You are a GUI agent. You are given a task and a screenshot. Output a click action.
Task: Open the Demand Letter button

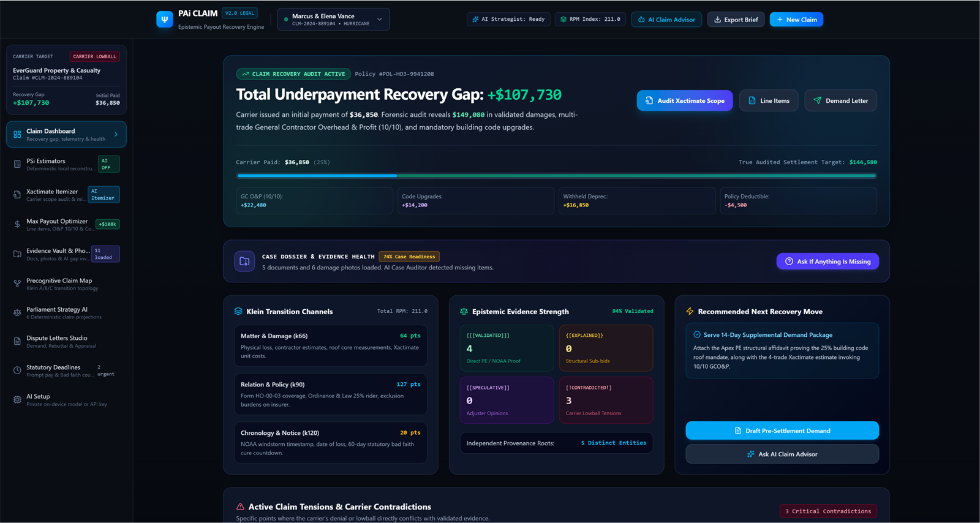pyautogui.click(x=840, y=100)
